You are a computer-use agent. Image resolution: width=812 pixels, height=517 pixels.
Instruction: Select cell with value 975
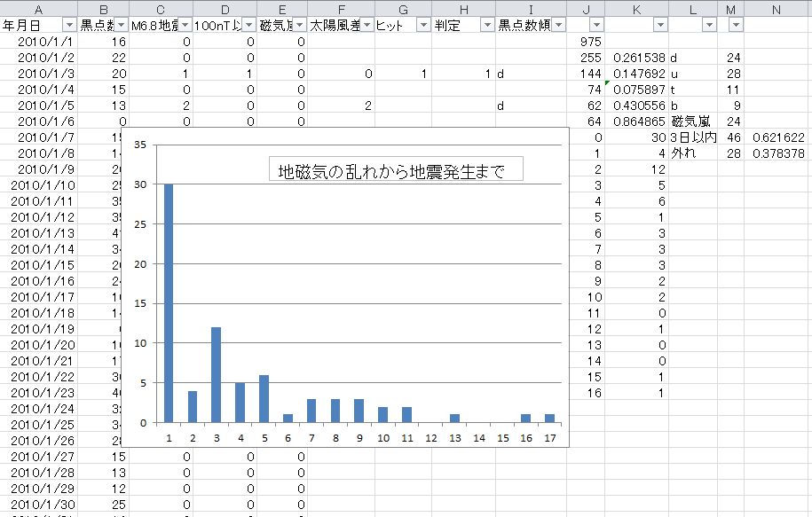pyautogui.click(x=589, y=42)
